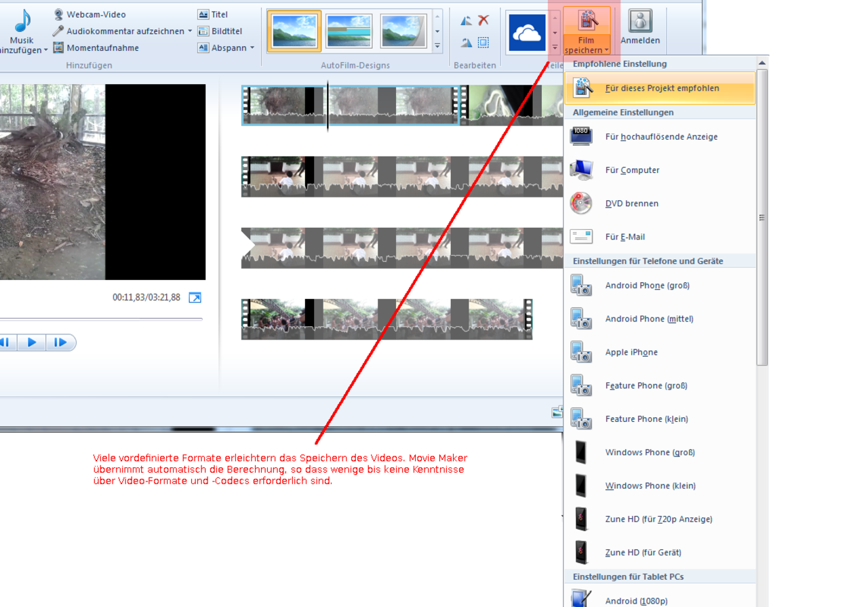Select Für Computer save setting
The image size is (868, 607).
tap(660, 170)
